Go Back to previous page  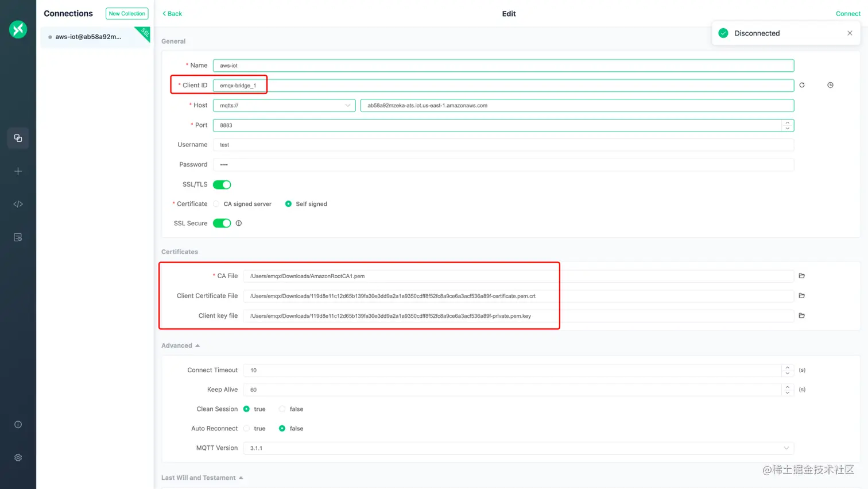point(172,14)
